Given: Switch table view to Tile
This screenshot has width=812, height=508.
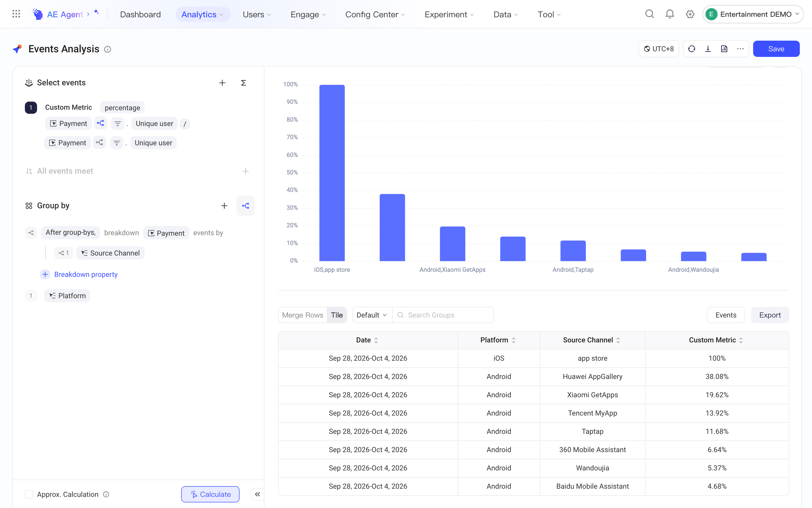Looking at the screenshot, I should [x=336, y=315].
